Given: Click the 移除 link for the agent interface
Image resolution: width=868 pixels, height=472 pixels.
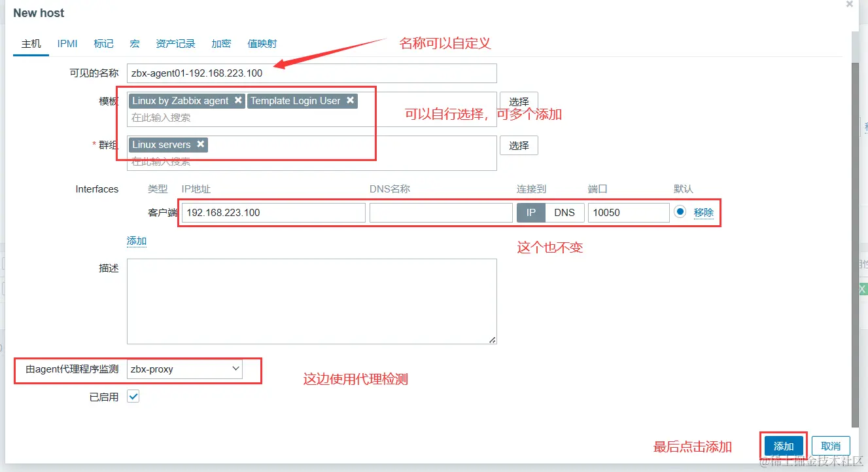Looking at the screenshot, I should [x=704, y=213].
